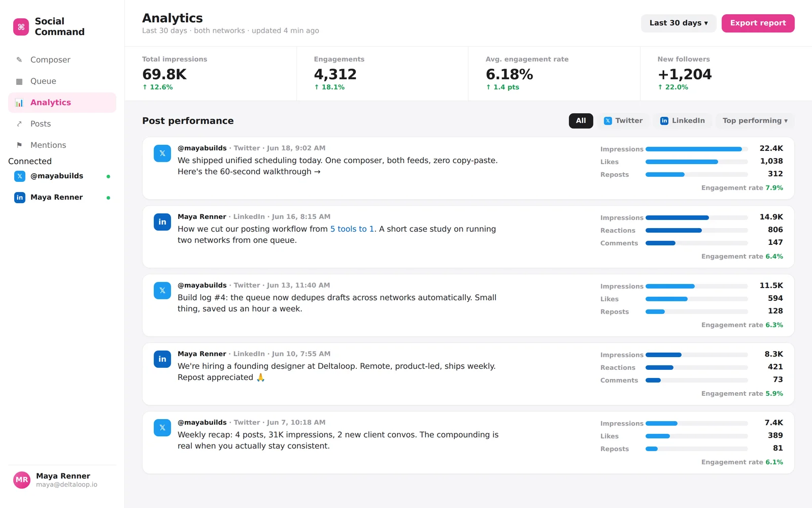Click Engagement rate 6.1% label
Viewport: 812px width, 508px height.
(742, 462)
